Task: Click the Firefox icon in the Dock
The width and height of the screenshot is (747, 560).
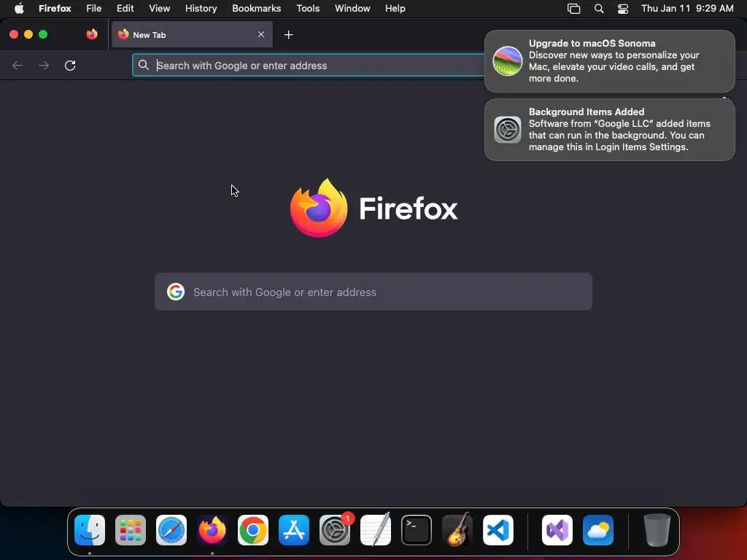Action: tap(212, 530)
